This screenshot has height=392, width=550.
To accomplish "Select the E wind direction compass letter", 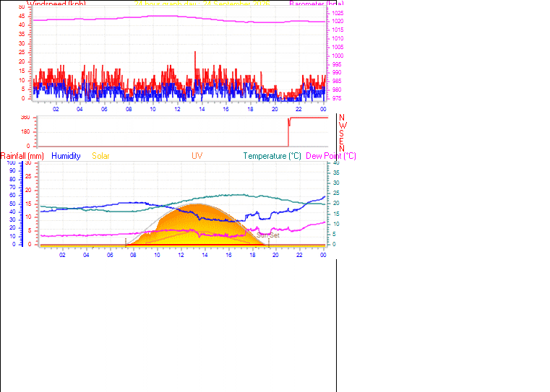I will coord(341,141).
